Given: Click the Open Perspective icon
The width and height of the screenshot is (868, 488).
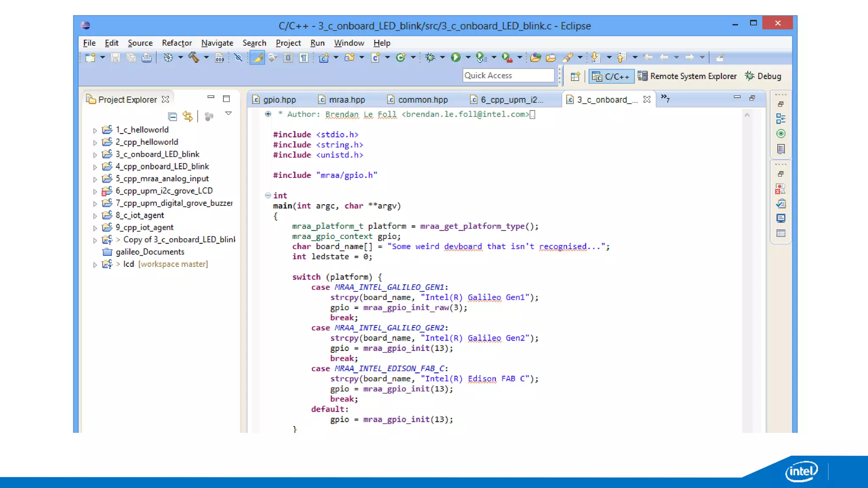Looking at the screenshot, I should click(x=575, y=77).
